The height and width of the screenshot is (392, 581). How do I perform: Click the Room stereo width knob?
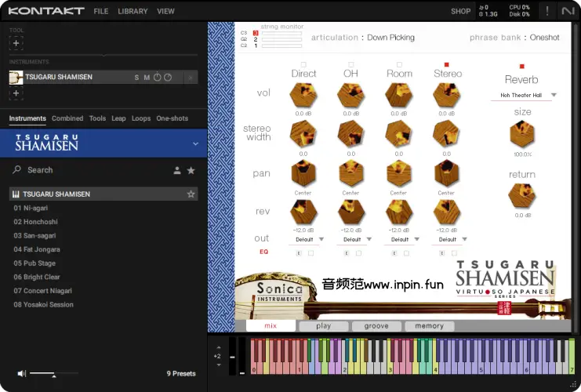(x=398, y=135)
